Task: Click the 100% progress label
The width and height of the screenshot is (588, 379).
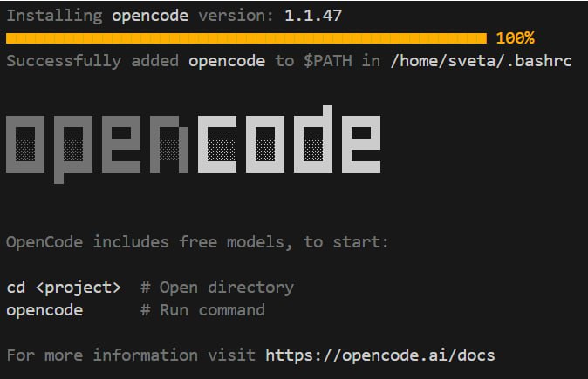Action: [x=516, y=38]
